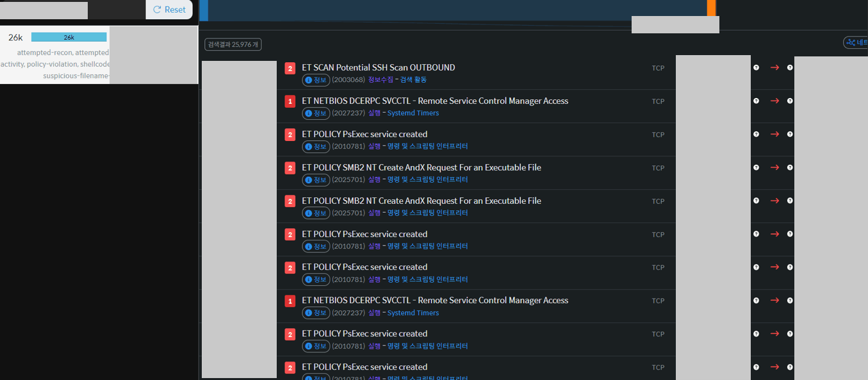
Task: Open the 검색 활동 technique link
Action: (413, 80)
